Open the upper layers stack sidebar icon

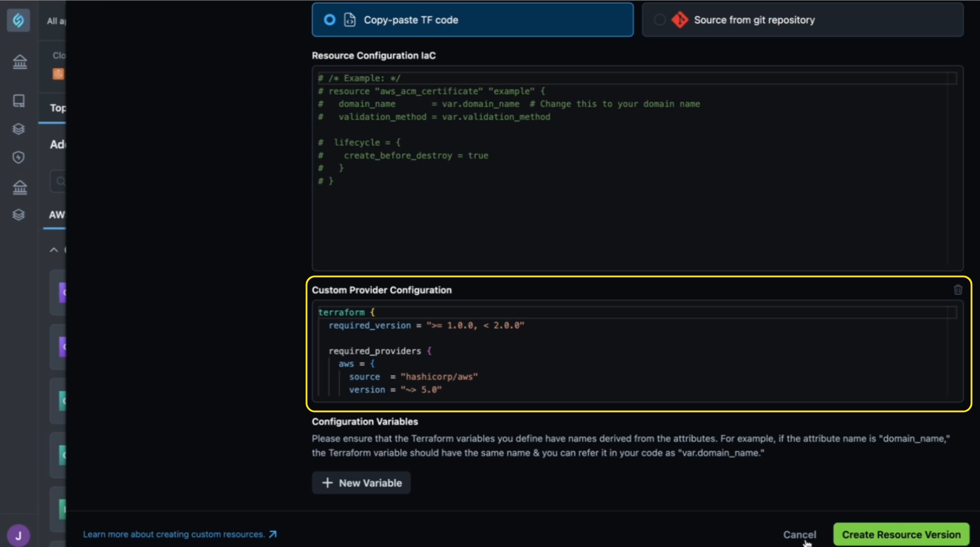point(19,129)
